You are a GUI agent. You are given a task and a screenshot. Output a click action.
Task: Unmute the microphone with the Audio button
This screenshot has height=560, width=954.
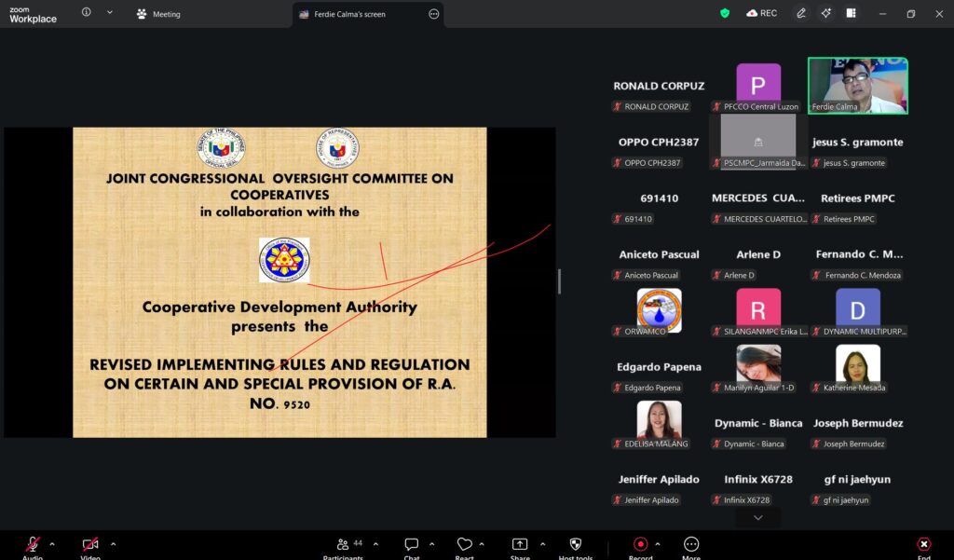(33, 545)
